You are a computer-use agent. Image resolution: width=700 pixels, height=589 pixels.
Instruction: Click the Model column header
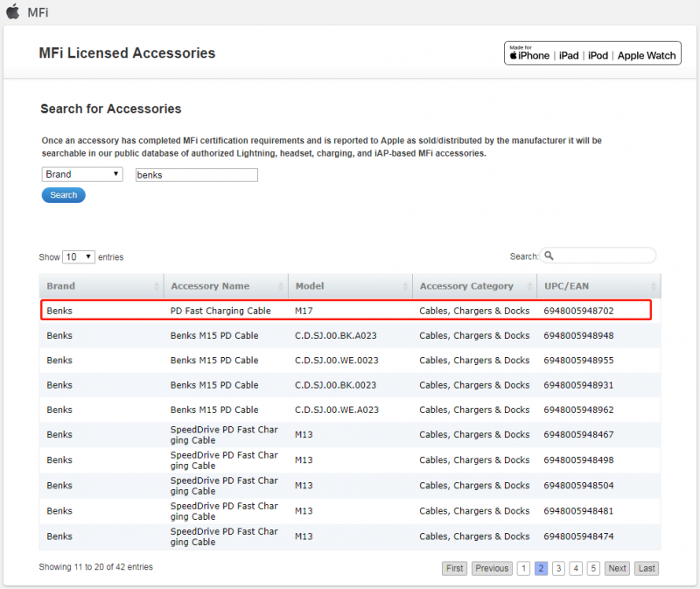(351, 286)
